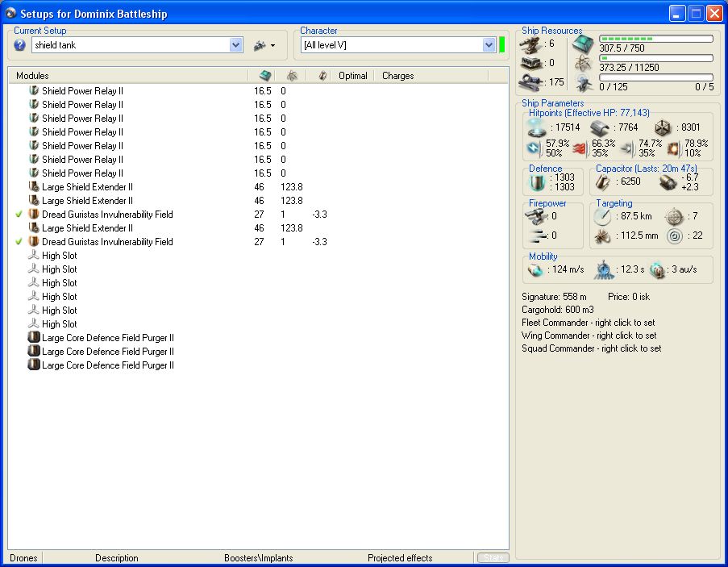Click the turret hardpoints icon
Screen dimensions: 728x567
(x=530, y=44)
